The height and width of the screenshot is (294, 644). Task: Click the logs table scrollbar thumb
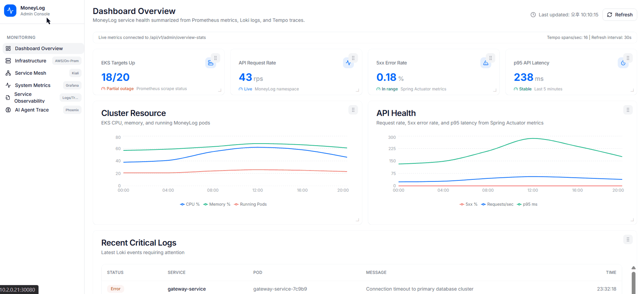click(634, 283)
